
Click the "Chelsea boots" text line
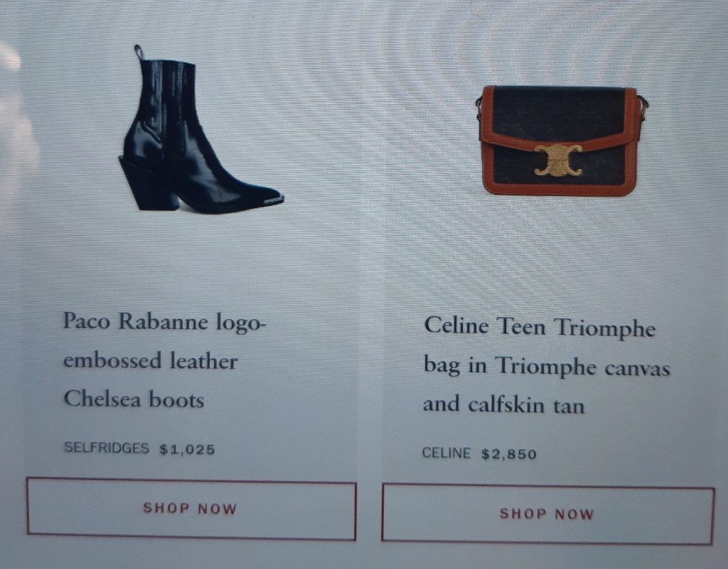click(134, 399)
